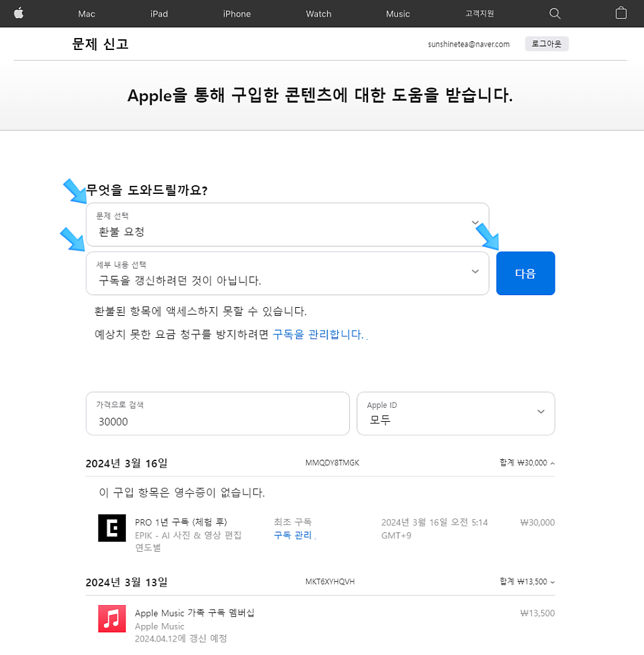Click the 구독을 관리합니다 link
The height and width of the screenshot is (655, 644).
[319, 334]
